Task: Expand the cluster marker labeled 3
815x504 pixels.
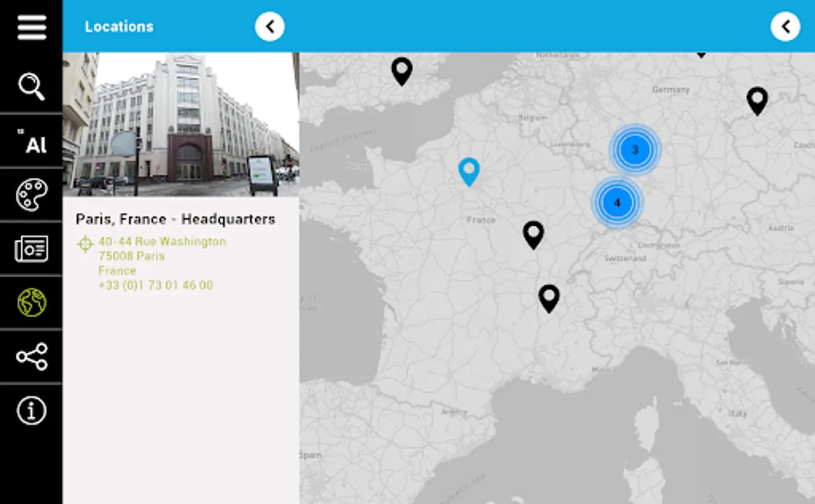Action: click(x=635, y=150)
